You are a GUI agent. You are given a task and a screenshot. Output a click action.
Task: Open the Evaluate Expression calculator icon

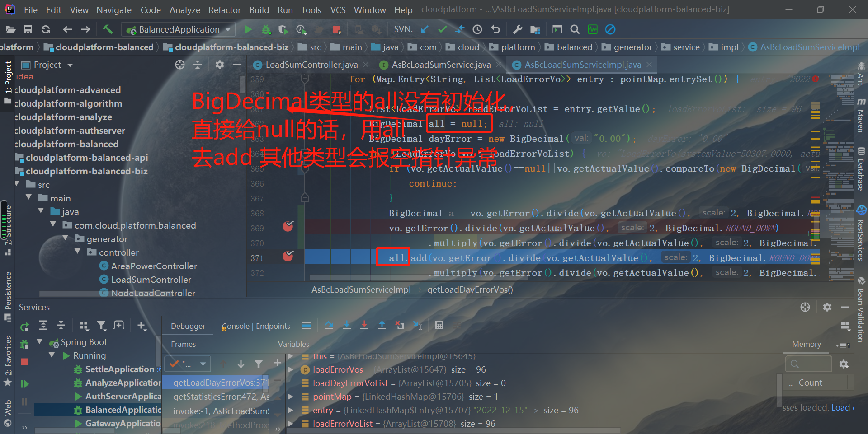pyautogui.click(x=439, y=326)
